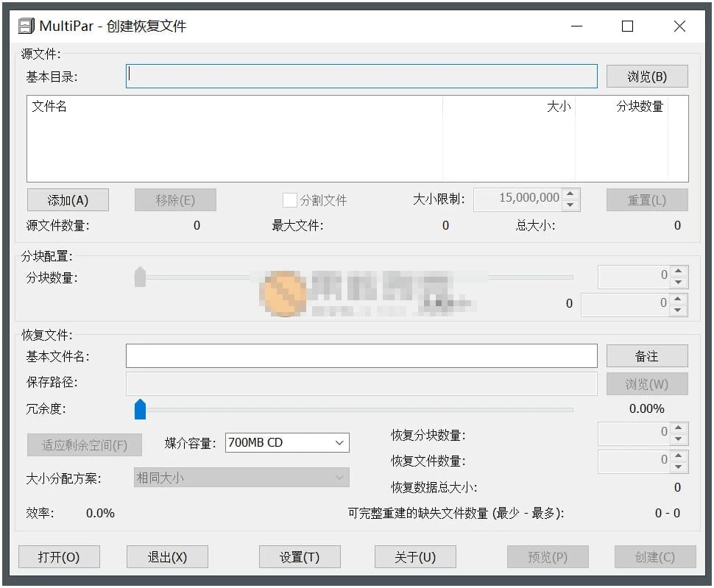The height and width of the screenshot is (588, 714).
Task: Decrease 大小限制 value with down arrow
Action: [571, 205]
